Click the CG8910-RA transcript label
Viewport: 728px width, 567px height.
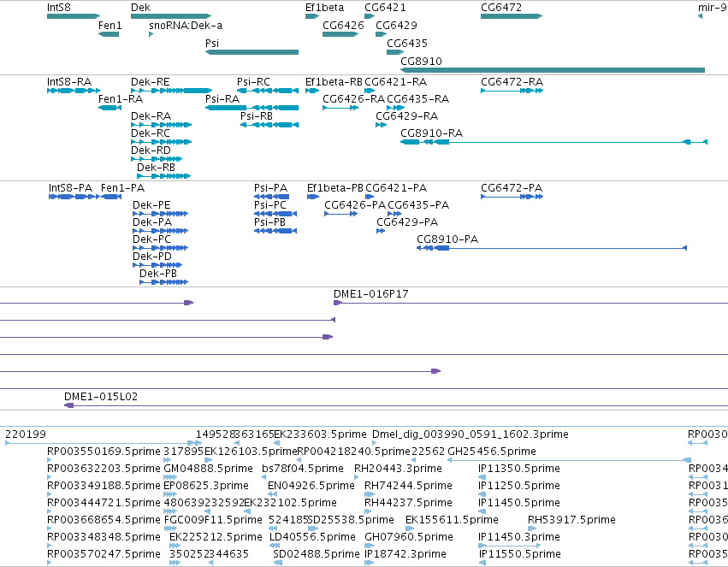pos(432,133)
